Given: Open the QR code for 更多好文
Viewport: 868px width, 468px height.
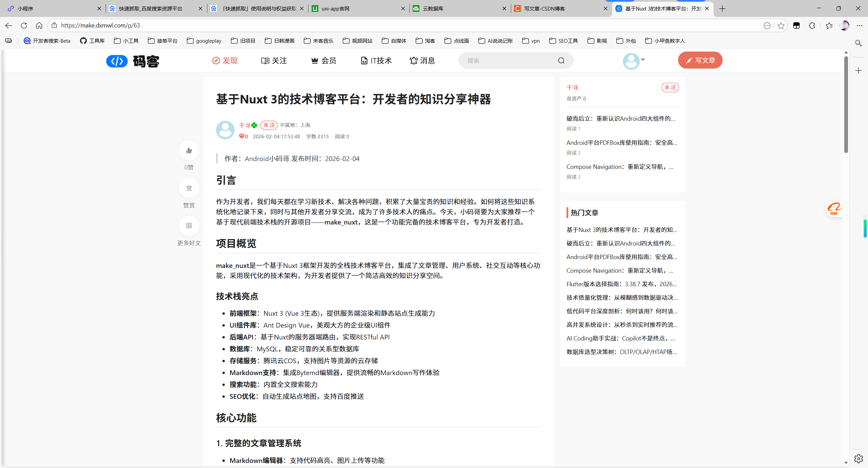Looking at the screenshot, I should click(189, 226).
